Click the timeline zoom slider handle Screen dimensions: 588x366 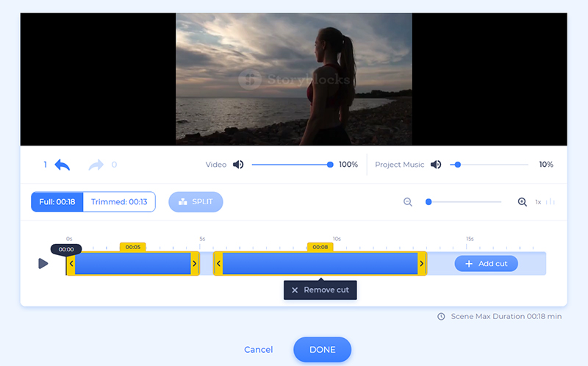429,202
